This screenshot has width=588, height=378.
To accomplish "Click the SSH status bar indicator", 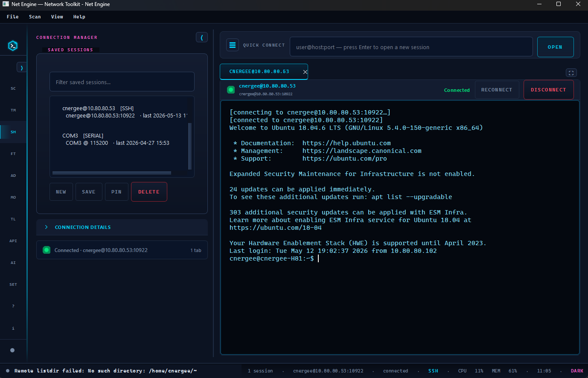I will pyautogui.click(x=433, y=371).
